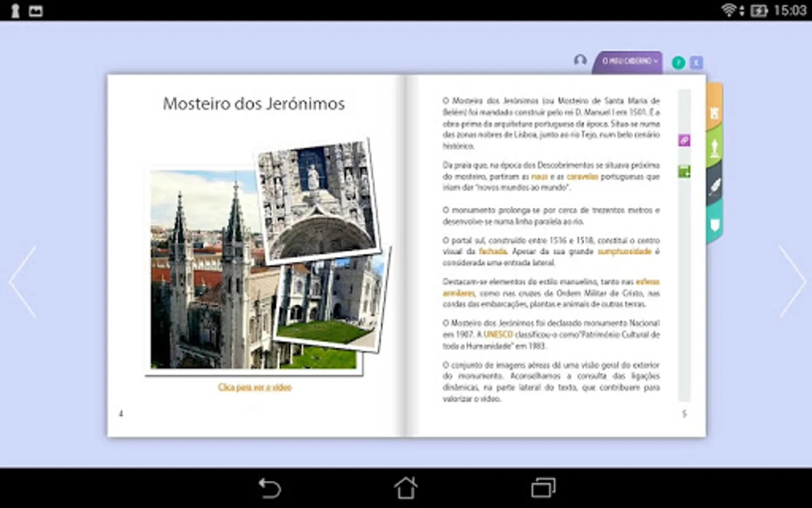Tap the monastery towers photo
Image resolution: width=812 pixels, height=508 pixels.
pos(203,282)
